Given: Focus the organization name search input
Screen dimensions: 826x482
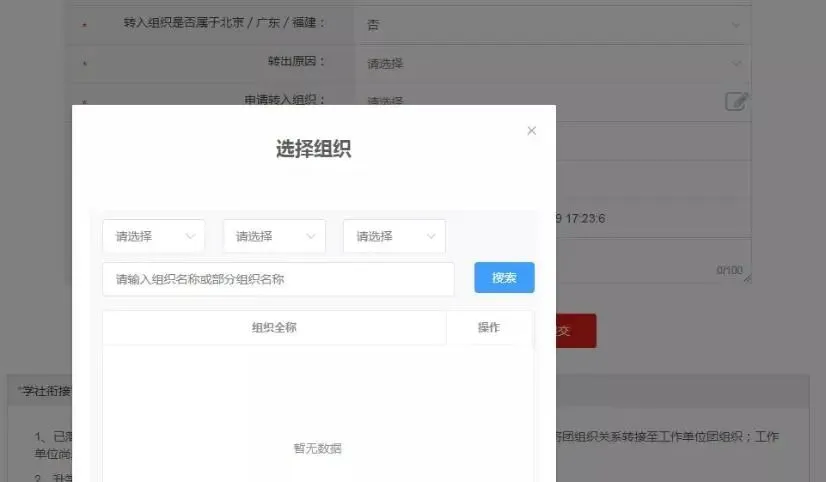Looking at the screenshot, I should (x=278, y=280).
